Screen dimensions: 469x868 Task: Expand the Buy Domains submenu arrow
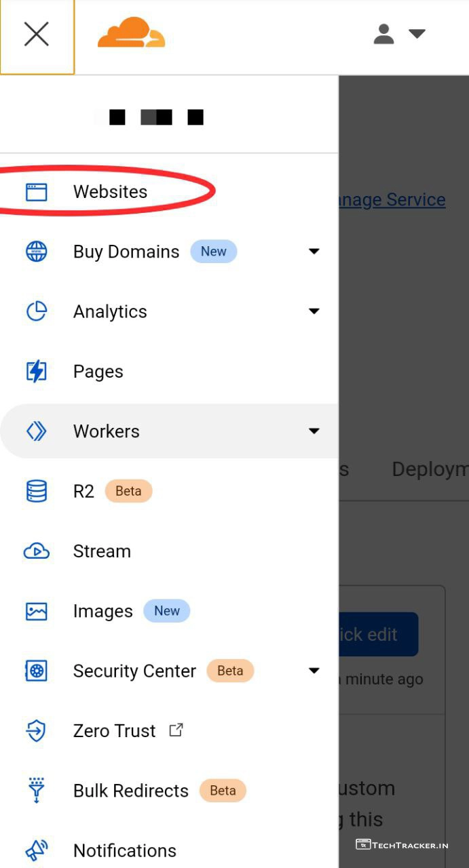pyautogui.click(x=314, y=252)
